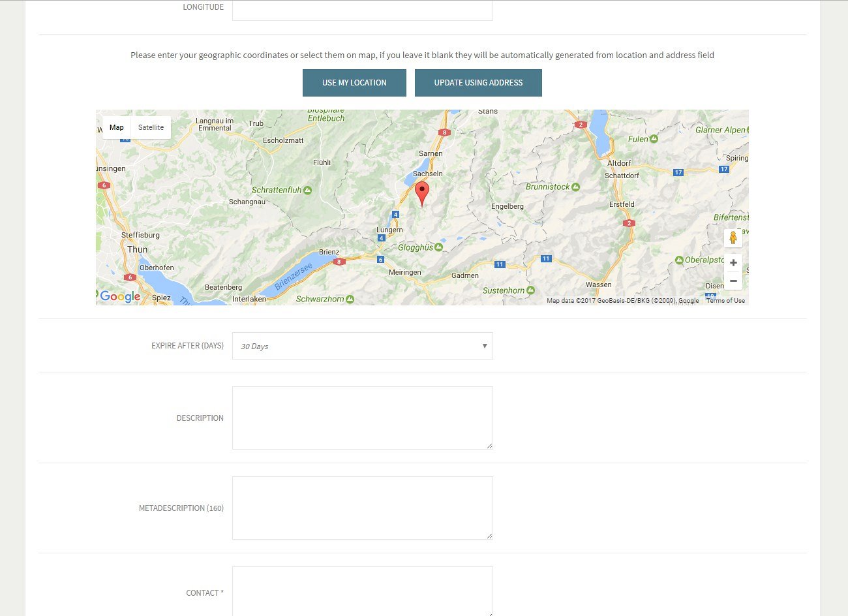Click the red location marker pin
This screenshot has height=616, width=848.
coord(422,192)
